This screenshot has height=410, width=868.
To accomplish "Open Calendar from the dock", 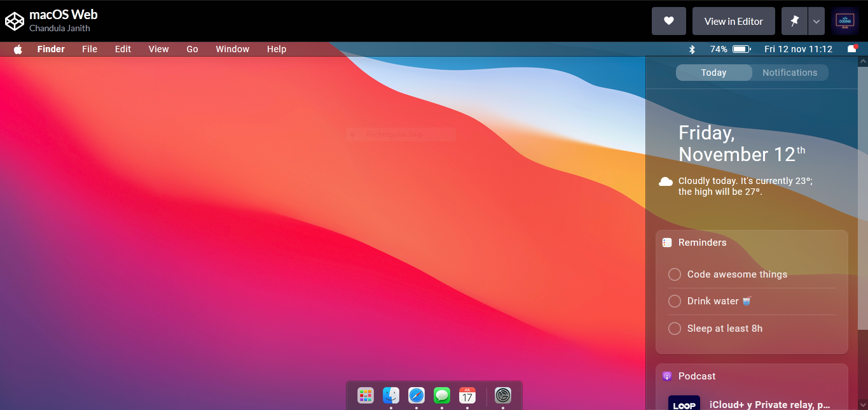I will [x=467, y=395].
